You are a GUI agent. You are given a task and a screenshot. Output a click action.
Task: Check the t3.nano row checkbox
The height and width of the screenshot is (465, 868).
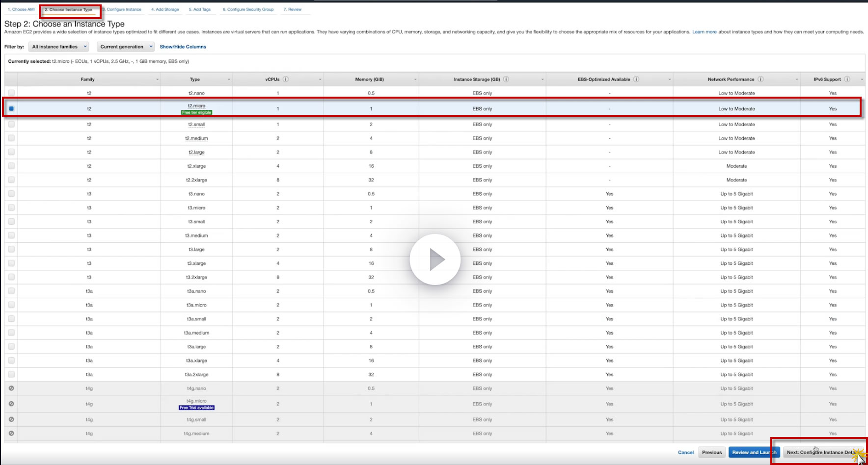point(11,194)
